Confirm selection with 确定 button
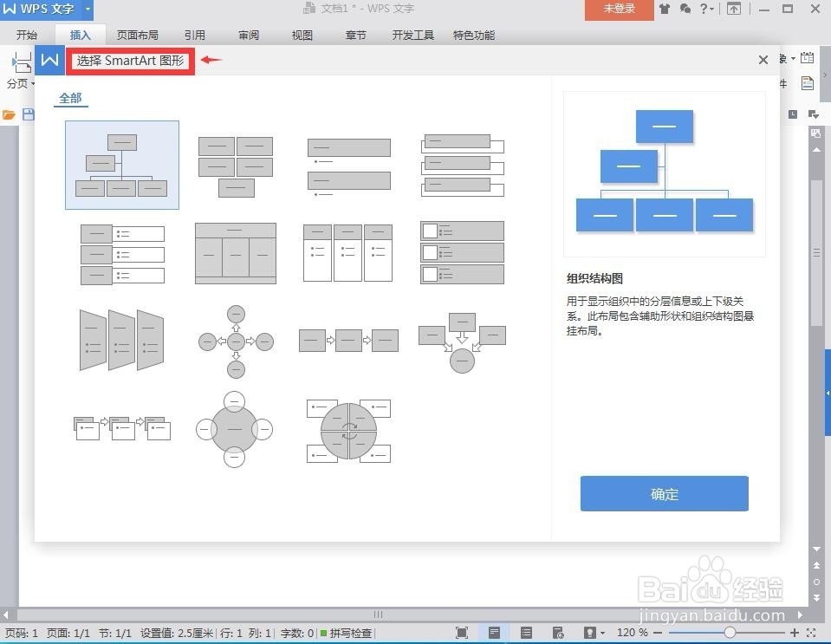 point(664,494)
